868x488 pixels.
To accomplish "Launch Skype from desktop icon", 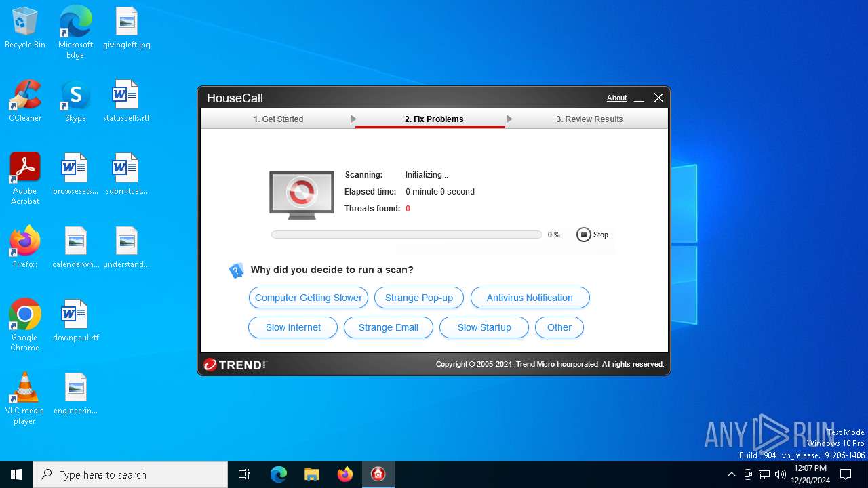I will point(75,102).
